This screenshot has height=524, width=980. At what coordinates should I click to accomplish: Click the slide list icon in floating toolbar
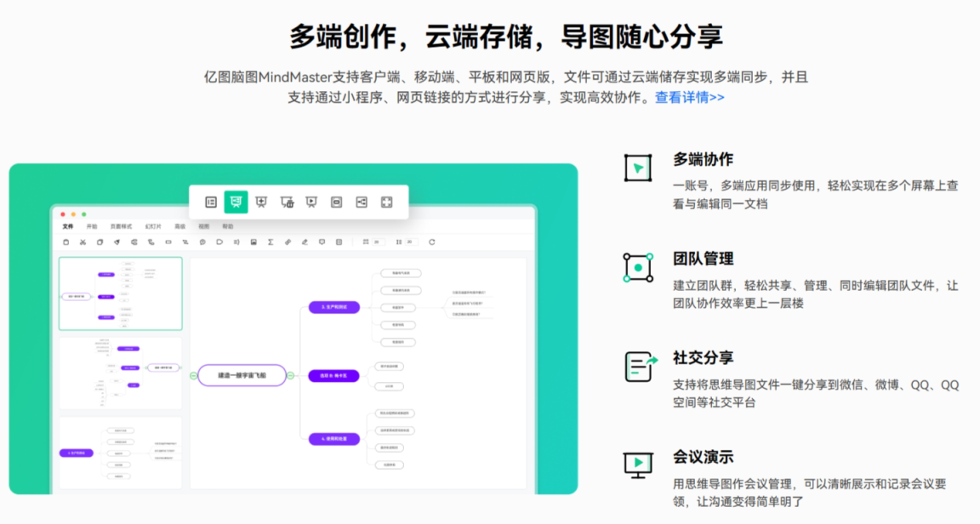pyautogui.click(x=211, y=202)
